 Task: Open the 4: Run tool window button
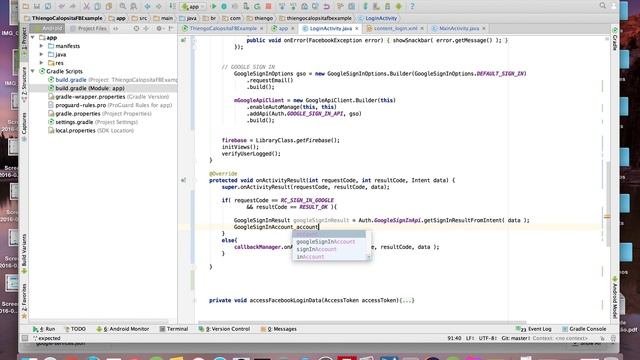tap(44, 329)
